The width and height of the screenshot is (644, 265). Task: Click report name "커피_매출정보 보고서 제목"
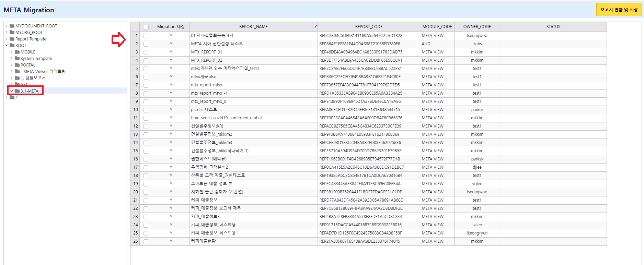pos(216,208)
